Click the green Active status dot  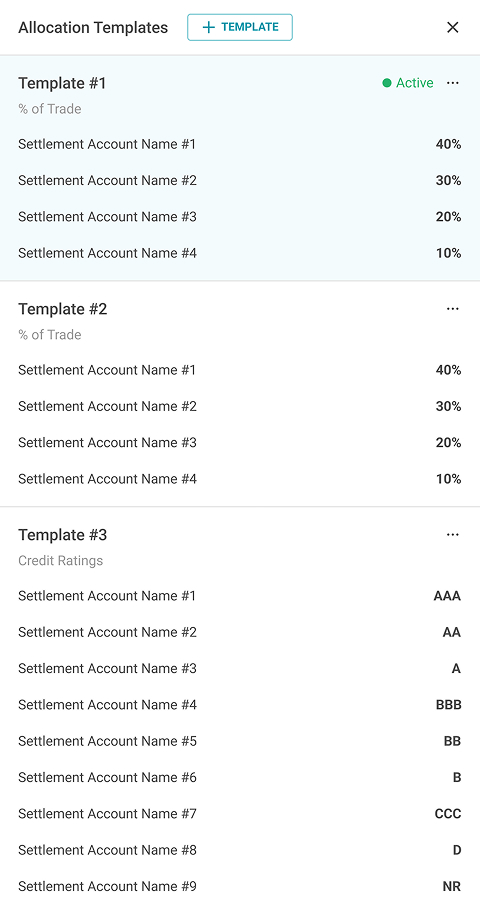387,83
